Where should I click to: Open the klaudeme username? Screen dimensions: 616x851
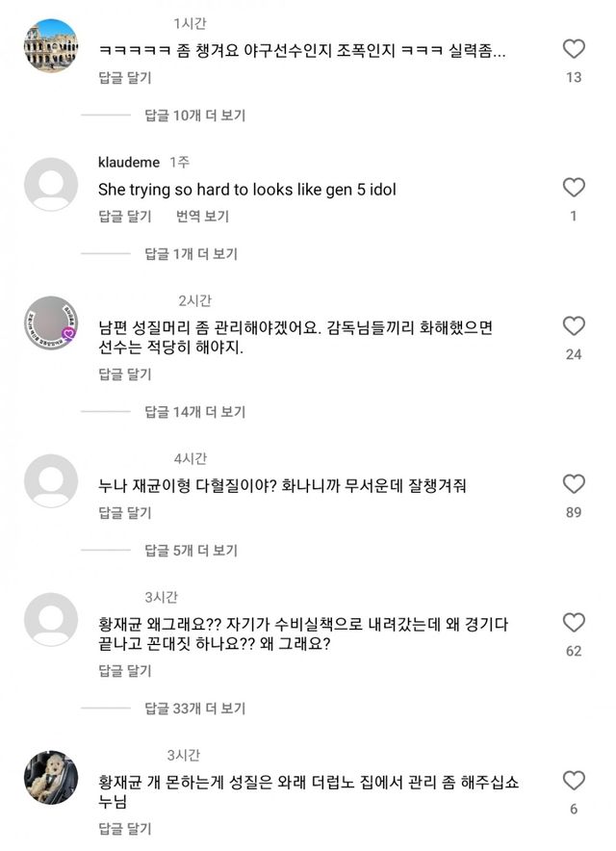(128, 163)
